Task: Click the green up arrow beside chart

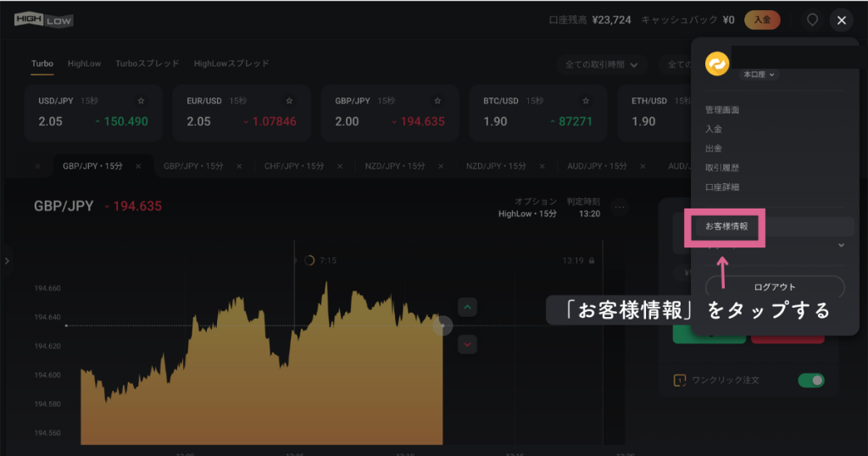Action: pos(469,307)
